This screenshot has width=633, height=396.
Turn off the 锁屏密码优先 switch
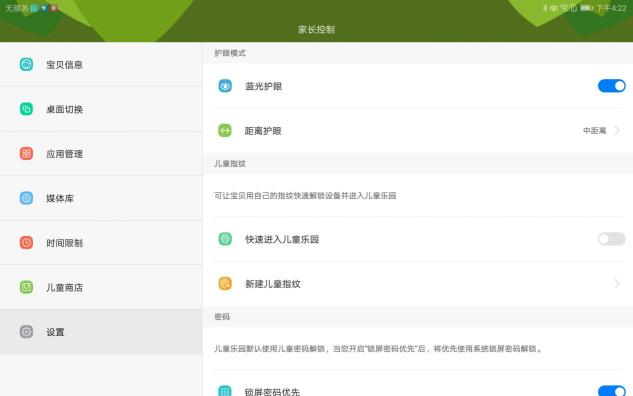coord(612,391)
